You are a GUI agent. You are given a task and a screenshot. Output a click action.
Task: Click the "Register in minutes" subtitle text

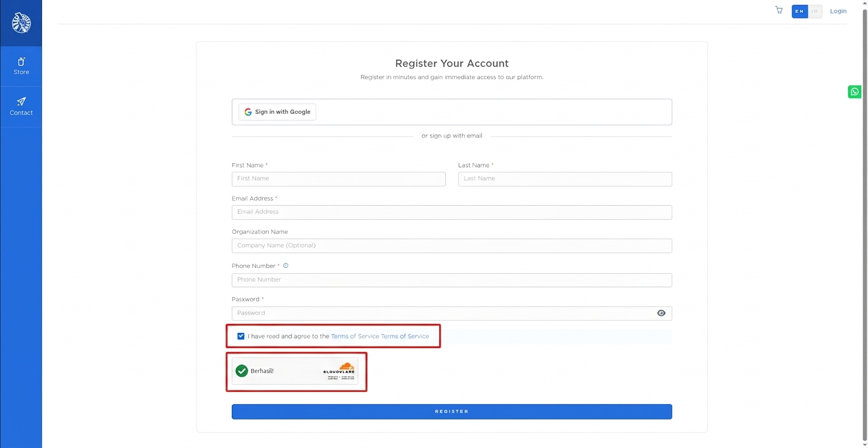click(x=452, y=78)
